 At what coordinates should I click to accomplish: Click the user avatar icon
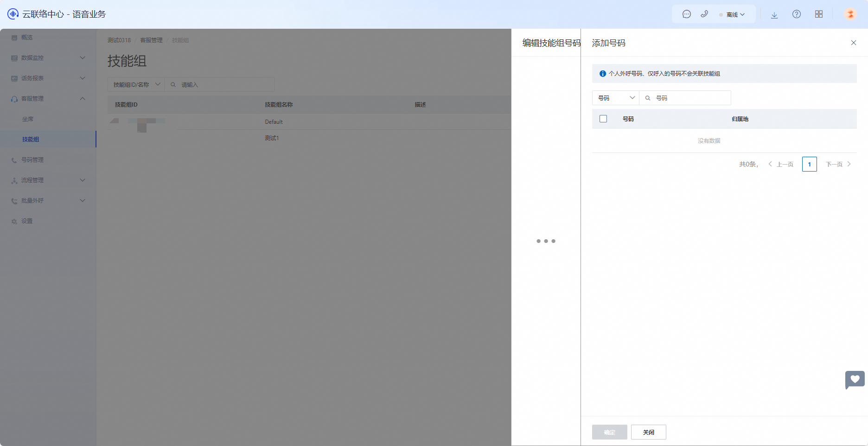[x=850, y=14]
